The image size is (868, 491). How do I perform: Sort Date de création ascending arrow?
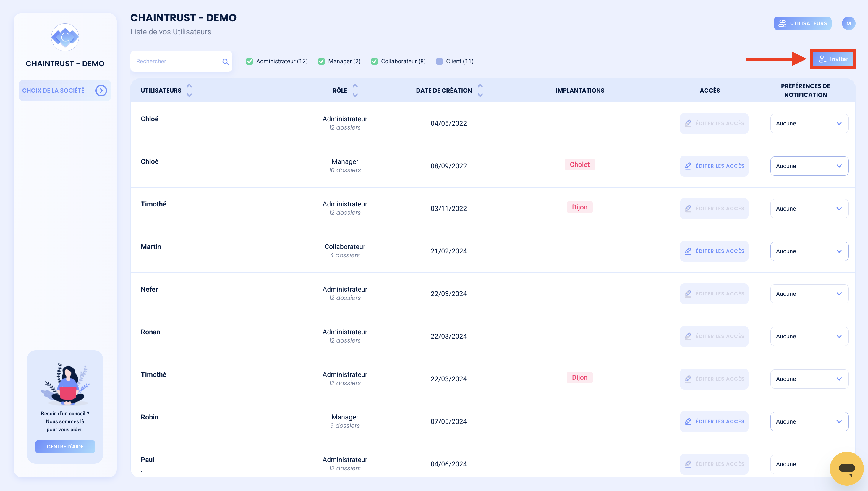pyautogui.click(x=480, y=86)
